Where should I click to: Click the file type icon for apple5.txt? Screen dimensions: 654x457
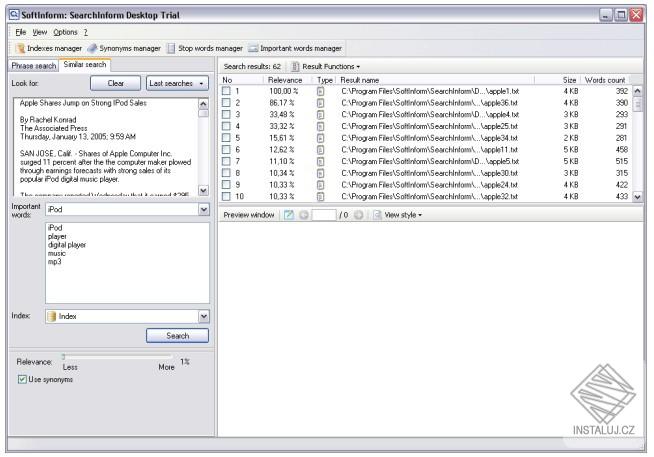pos(320,161)
